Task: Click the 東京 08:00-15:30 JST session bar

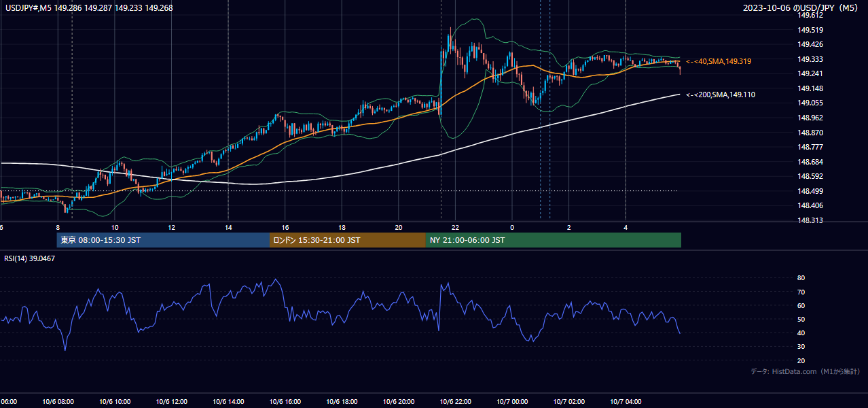Action: 163,240
